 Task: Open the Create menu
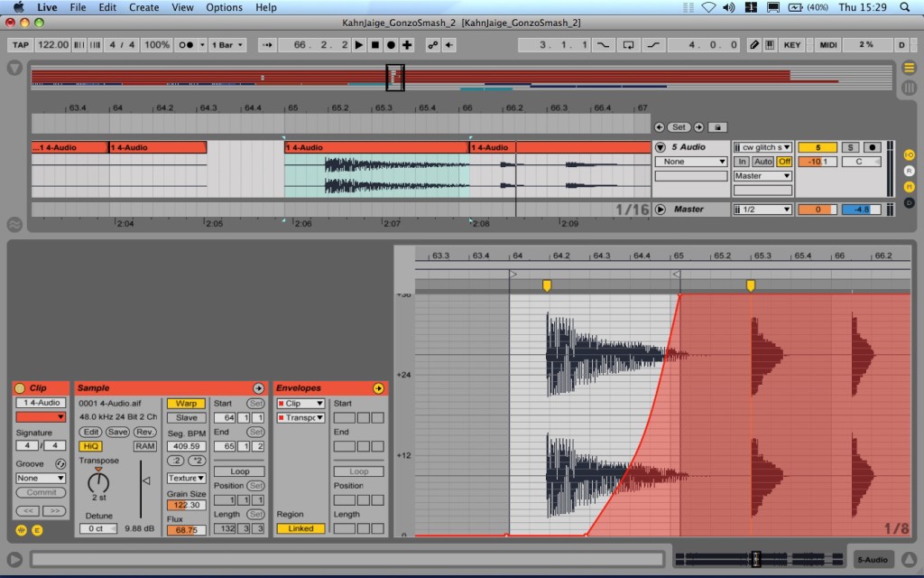coord(143,7)
